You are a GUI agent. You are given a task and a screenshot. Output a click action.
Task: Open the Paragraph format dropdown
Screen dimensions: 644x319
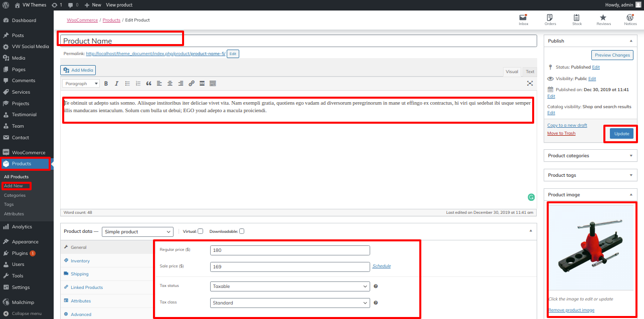coord(81,84)
